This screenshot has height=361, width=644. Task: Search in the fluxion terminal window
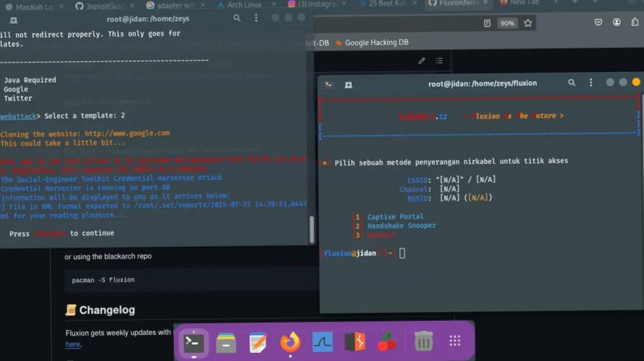pyautogui.click(x=572, y=83)
